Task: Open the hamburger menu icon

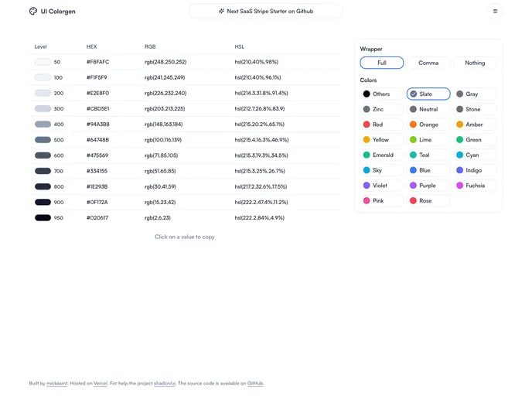Action: pos(495,12)
